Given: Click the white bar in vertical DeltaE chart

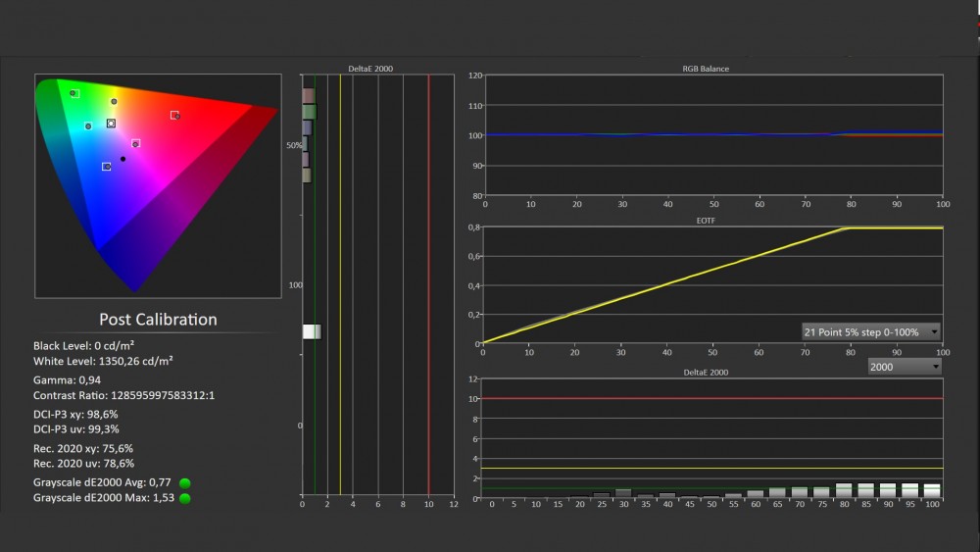Looking at the screenshot, I should pos(312,331).
